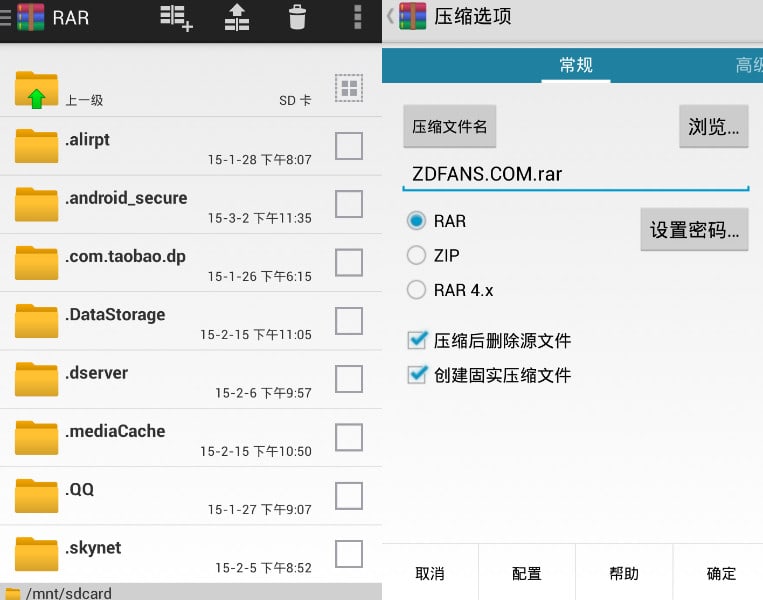The image size is (763, 600).
Task: Open the .DataStorage folder icon
Action: click(x=36, y=321)
